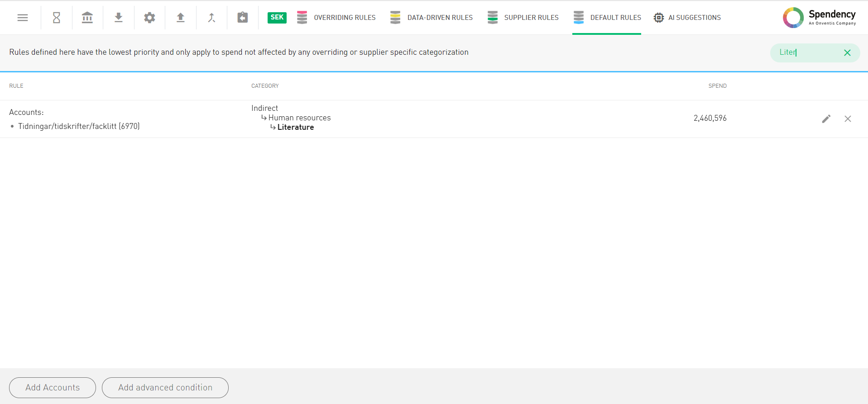The width and height of the screenshot is (868, 404).
Task: Click the Add advanced condition button
Action: [165, 388]
